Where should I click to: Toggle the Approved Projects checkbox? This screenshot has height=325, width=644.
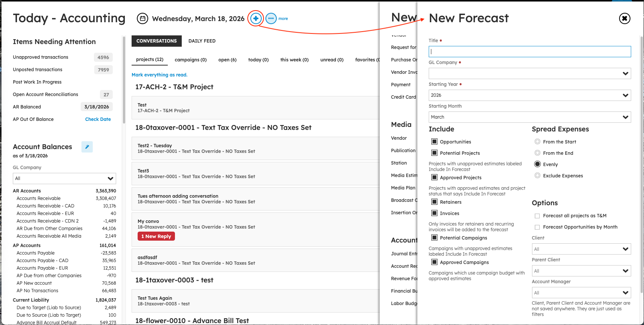pos(434,177)
